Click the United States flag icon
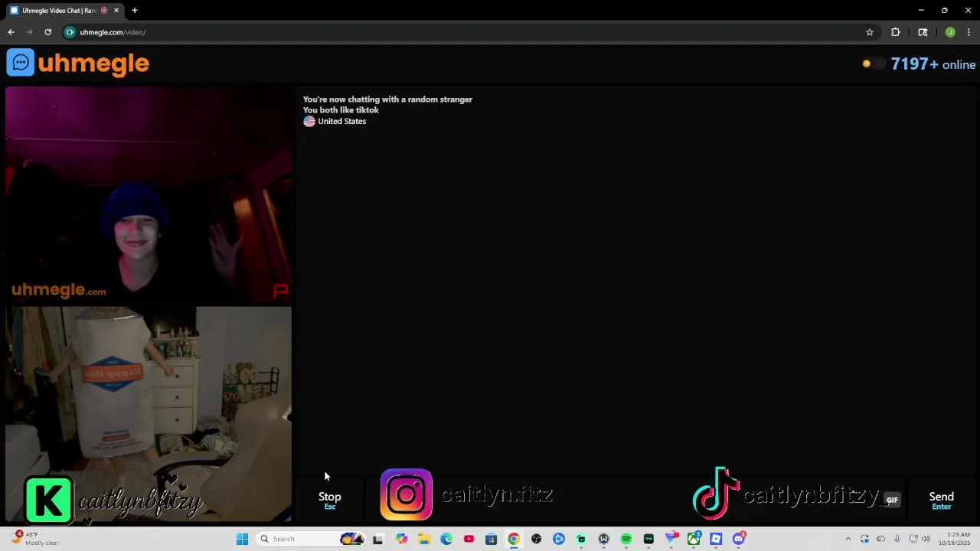Image resolution: width=980 pixels, height=551 pixels. pyautogui.click(x=309, y=121)
